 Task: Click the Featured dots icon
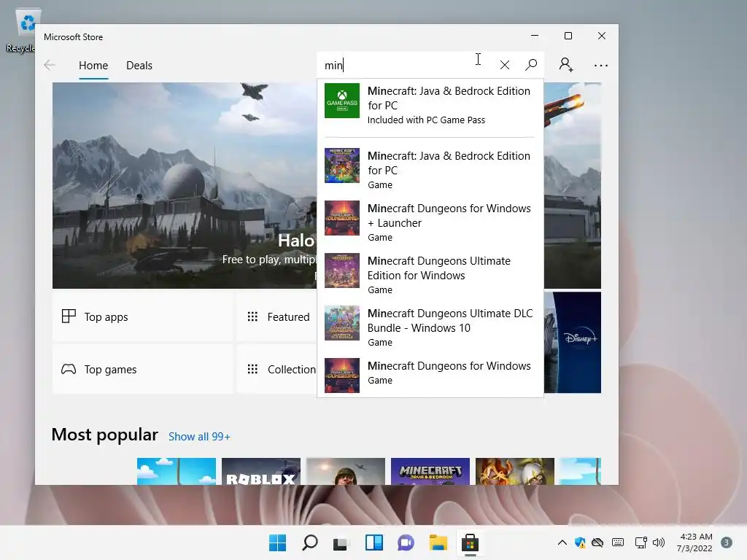pyautogui.click(x=252, y=316)
